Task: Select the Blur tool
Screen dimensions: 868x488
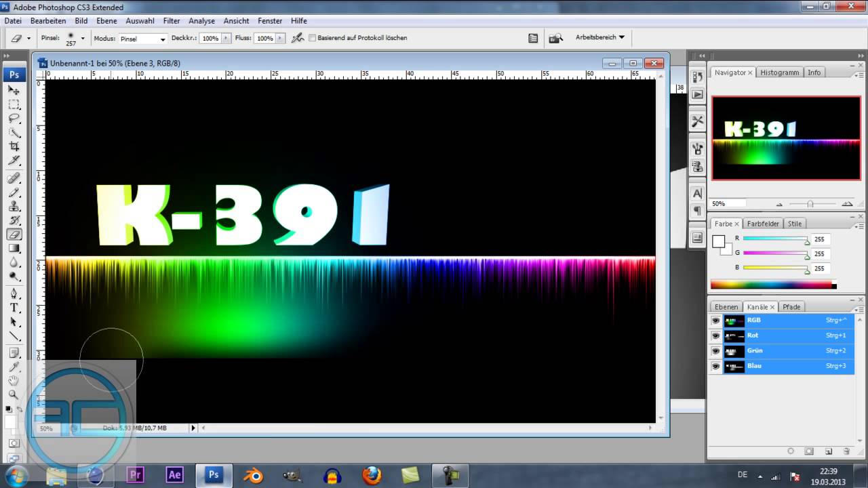Action: tap(14, 262)
